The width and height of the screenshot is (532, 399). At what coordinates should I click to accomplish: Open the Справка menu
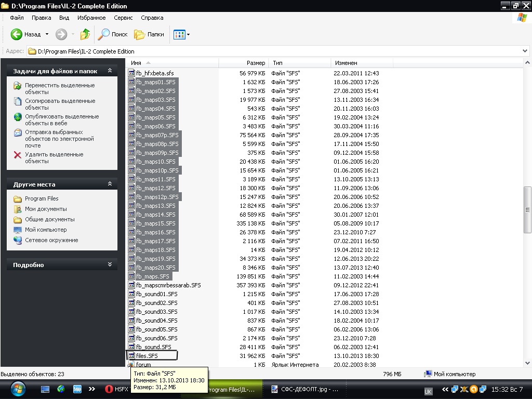coord(152,18)
